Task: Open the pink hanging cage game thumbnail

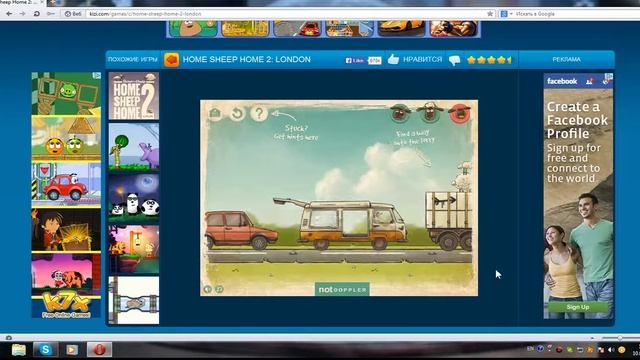Action: pyautogui.click(x=134, y=249)
